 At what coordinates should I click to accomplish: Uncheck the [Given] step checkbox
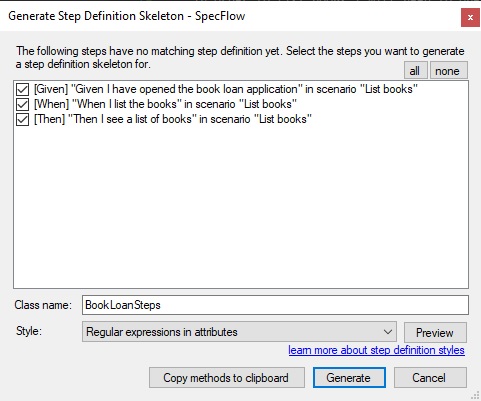(22, 89)
